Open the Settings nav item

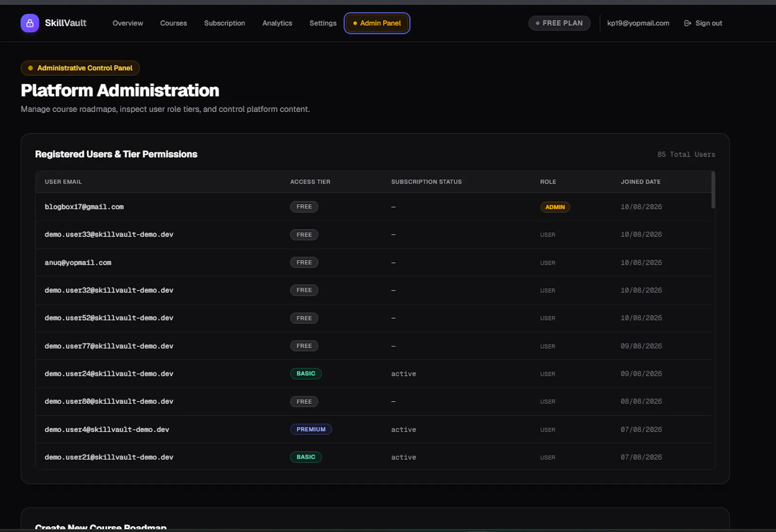[x=323, y=23]
